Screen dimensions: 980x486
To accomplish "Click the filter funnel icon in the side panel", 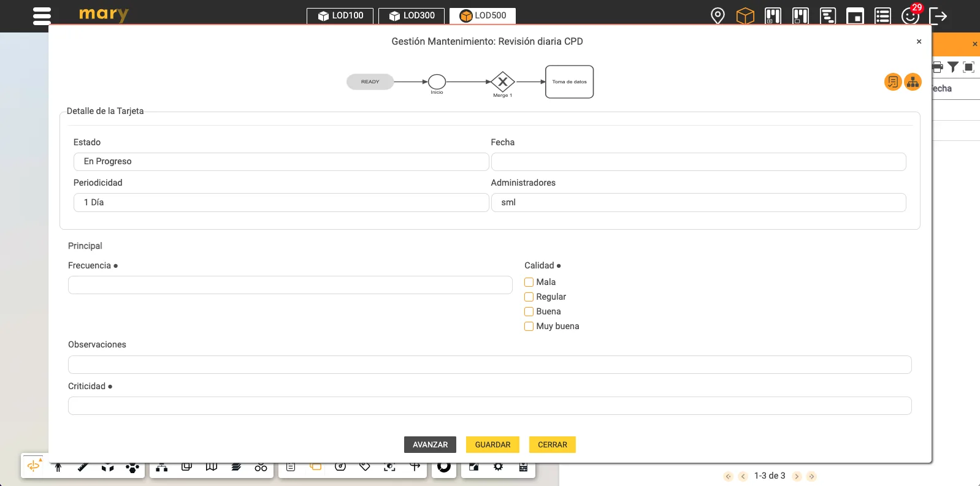I will (953, 67).
